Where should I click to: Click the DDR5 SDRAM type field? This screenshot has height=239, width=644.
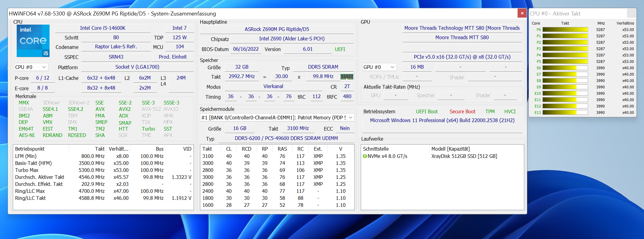tap(323, 67)
